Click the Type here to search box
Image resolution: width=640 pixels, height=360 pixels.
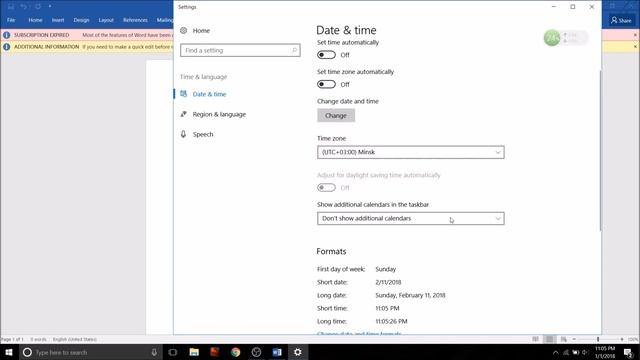91,352
